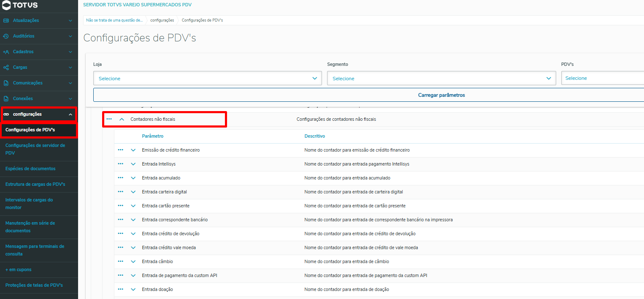The width and height of the screenshot is (644, 299).
Task: Expand the Cadastros menu
Action: (70, 52)
